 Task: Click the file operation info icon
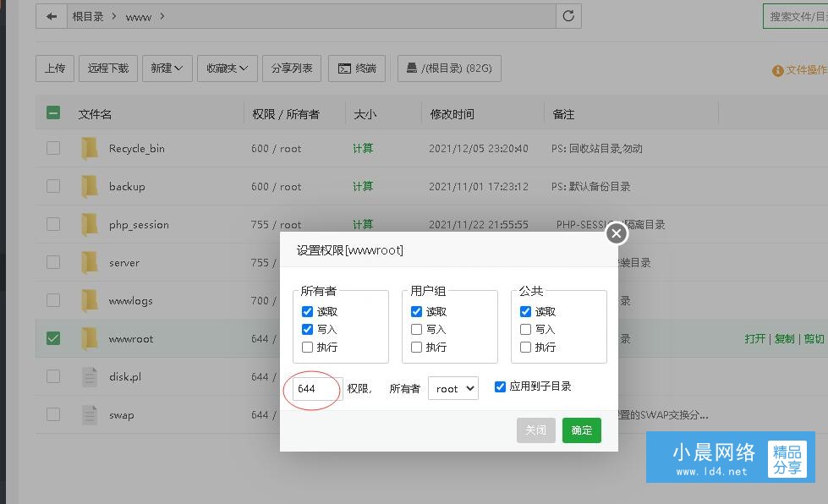pos(777,70)
